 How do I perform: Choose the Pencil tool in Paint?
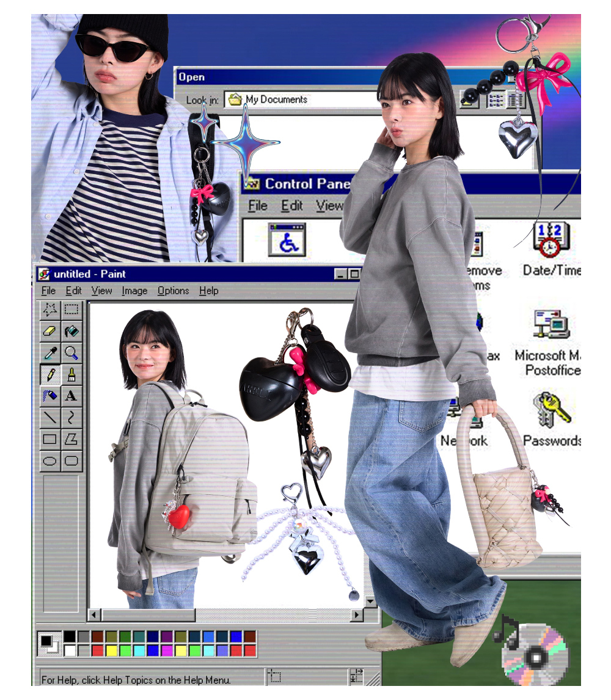(x=50, y=374)
